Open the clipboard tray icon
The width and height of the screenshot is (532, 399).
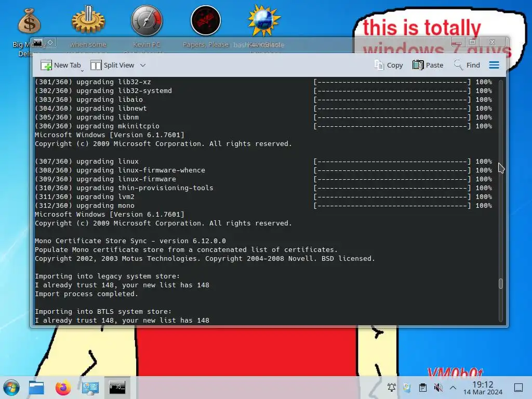423,387
